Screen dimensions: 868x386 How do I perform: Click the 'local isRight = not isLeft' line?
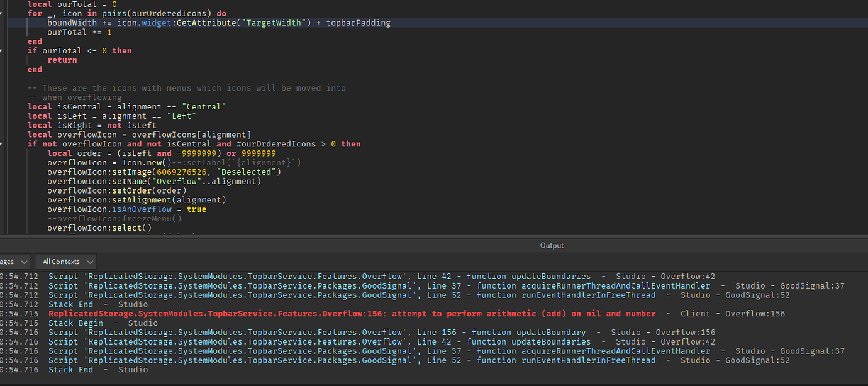pyautogui.click(x=92, y=125)
